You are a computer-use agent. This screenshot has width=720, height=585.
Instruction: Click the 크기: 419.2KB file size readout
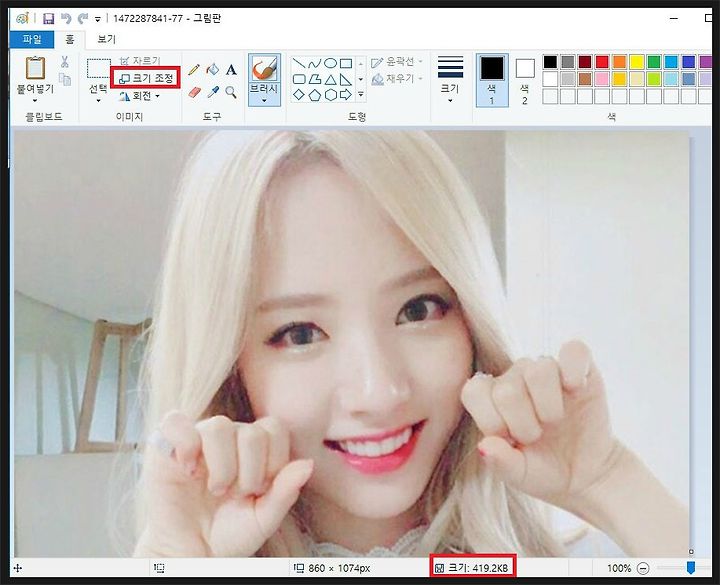point(472,568)
